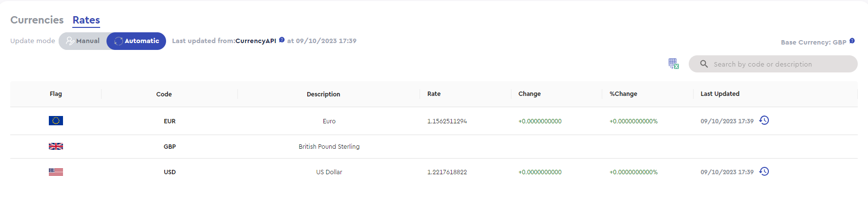Screen dimensions: 868x208
Task: Click the United States flag icon
Action: [56, 172]
